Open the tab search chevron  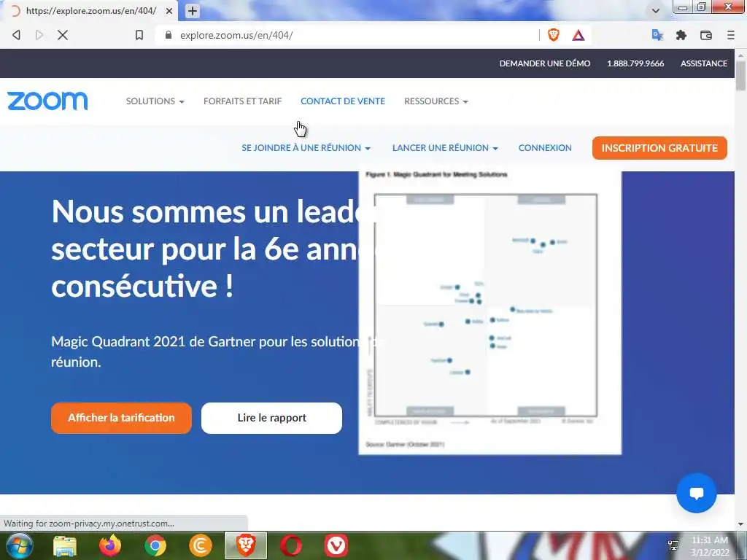(x=656, y=10)
